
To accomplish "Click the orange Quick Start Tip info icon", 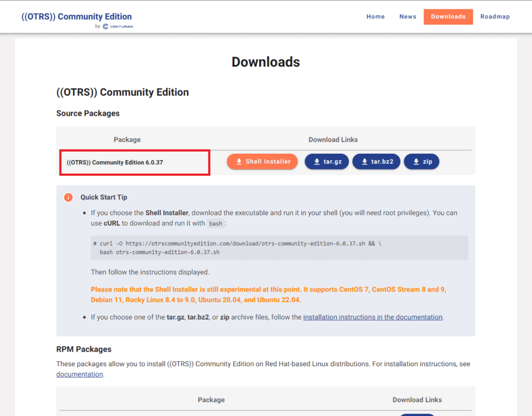I will (x=68, y=197).
